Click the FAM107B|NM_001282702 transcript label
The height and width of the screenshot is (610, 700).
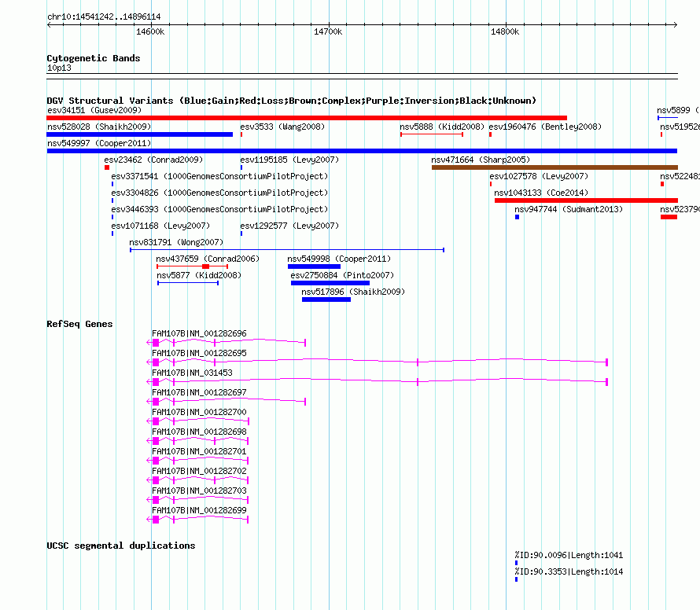click(199, 471)
